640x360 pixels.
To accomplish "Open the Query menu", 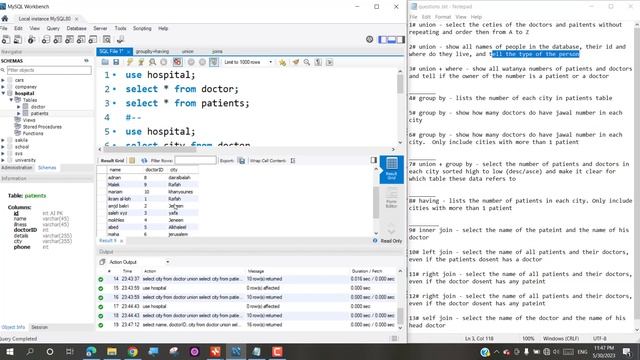I will (53, 28).
